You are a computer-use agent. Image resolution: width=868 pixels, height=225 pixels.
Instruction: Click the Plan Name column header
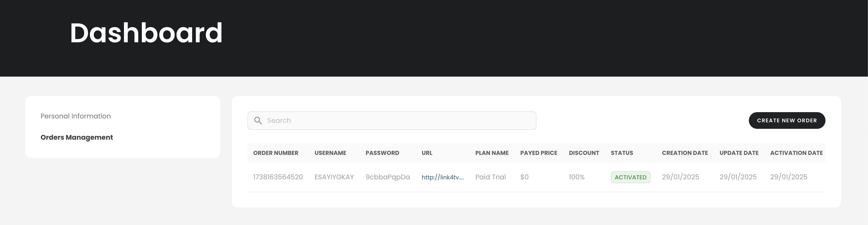tap(492, 153)
